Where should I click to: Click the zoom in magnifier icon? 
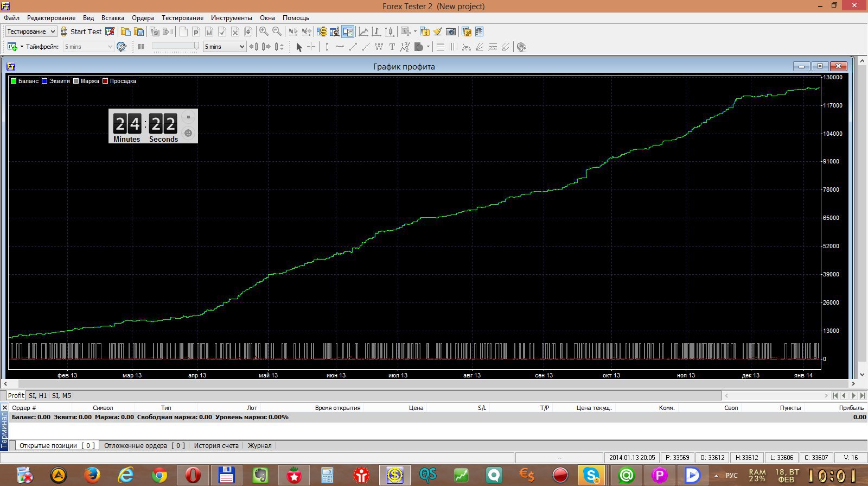(x=264, y=31)
